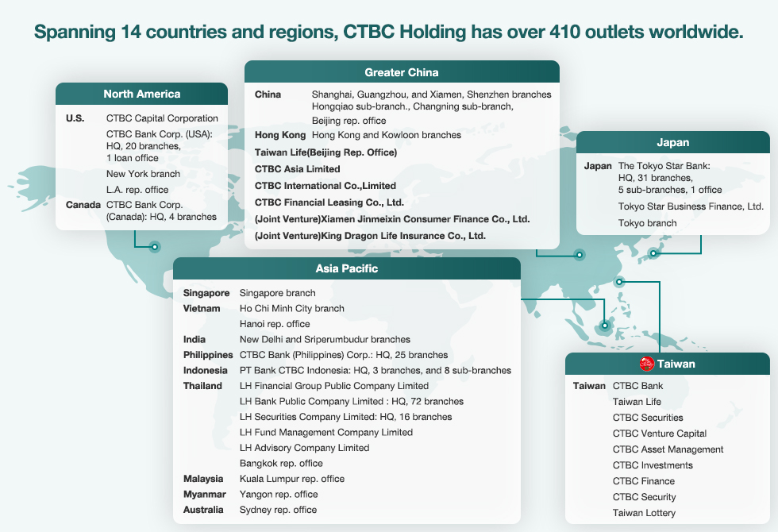Click 'CTBC International Co.,Limited' entry
Viewport: 778px width, 532px height.
click(325, 186)
